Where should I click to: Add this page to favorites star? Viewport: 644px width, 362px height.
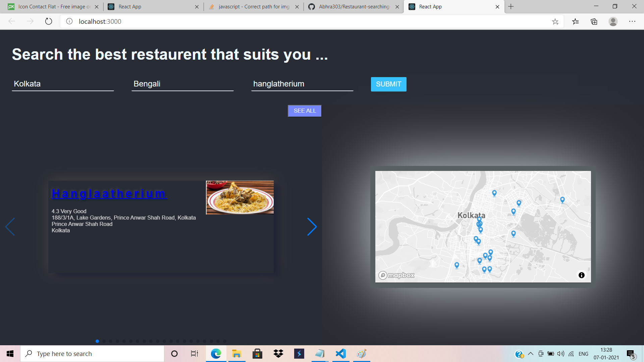pyautogui.click(x=555, y=21)
